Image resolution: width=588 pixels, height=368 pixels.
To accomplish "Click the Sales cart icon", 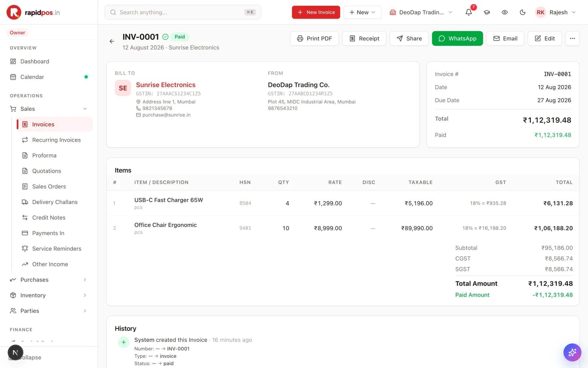I will 13,109.
